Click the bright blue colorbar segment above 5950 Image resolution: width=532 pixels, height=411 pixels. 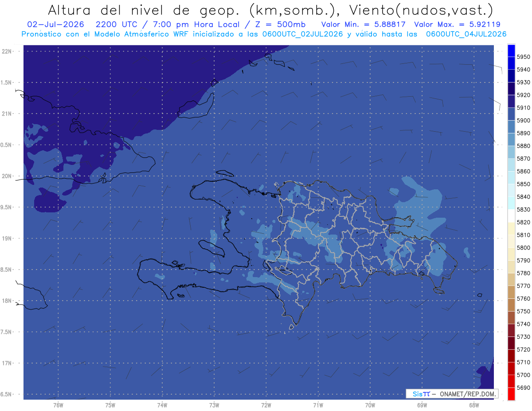click(x=511, y=51)
